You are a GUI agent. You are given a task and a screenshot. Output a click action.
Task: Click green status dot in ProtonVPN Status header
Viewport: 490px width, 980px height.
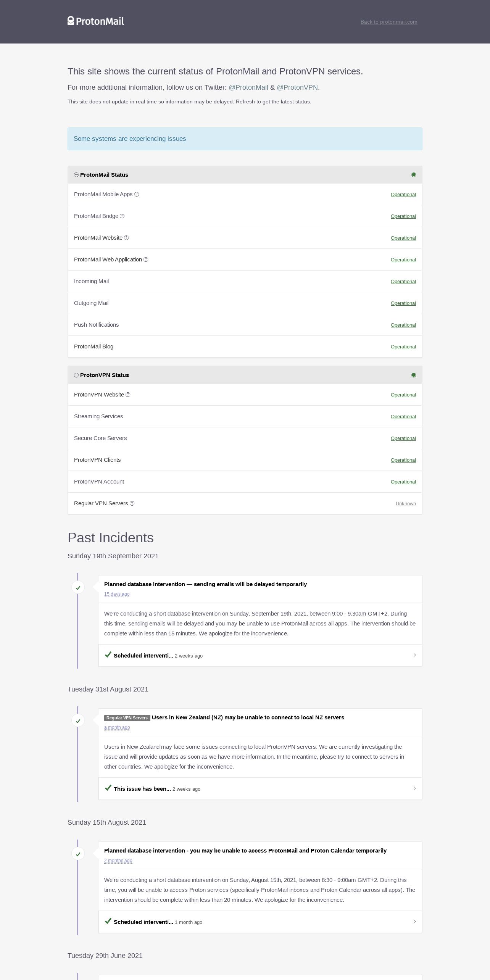pyautogui.click(x=414, y=375)
